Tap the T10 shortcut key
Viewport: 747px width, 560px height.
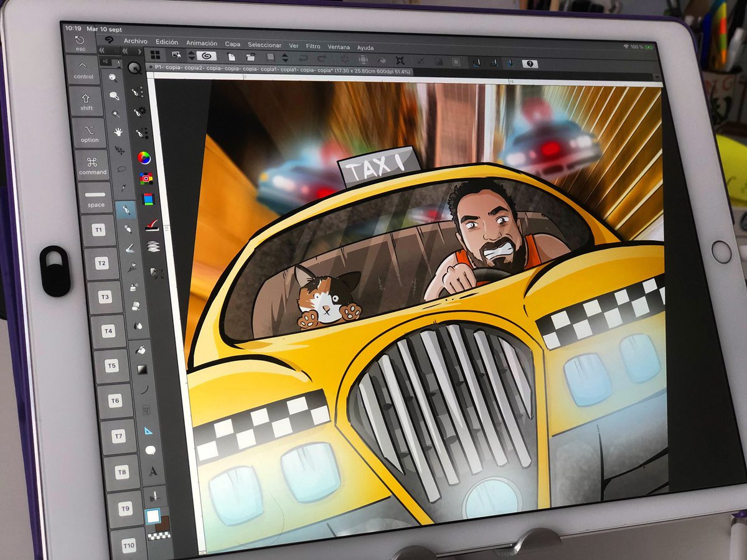click(x=128, y=546)
